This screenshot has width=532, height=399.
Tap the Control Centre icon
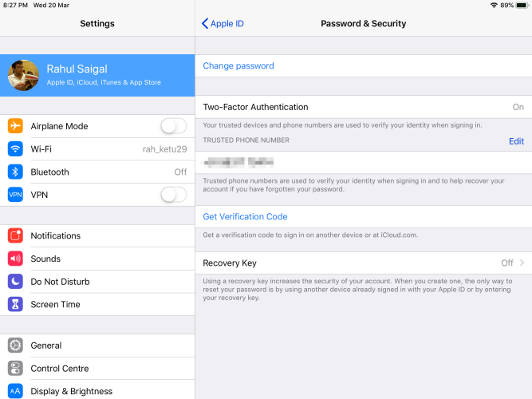tap(15, 369)
